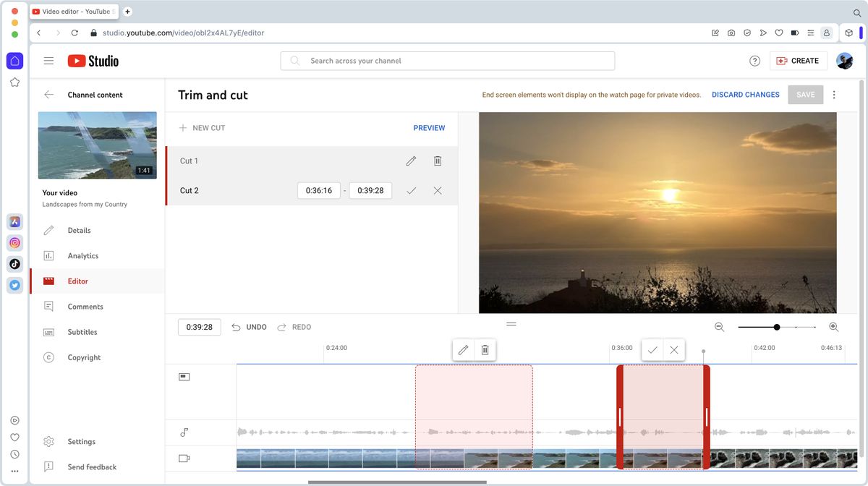Open the three-dot menu beside SAVE
This screenshot has width=868, height=486.
coord(833,94)
